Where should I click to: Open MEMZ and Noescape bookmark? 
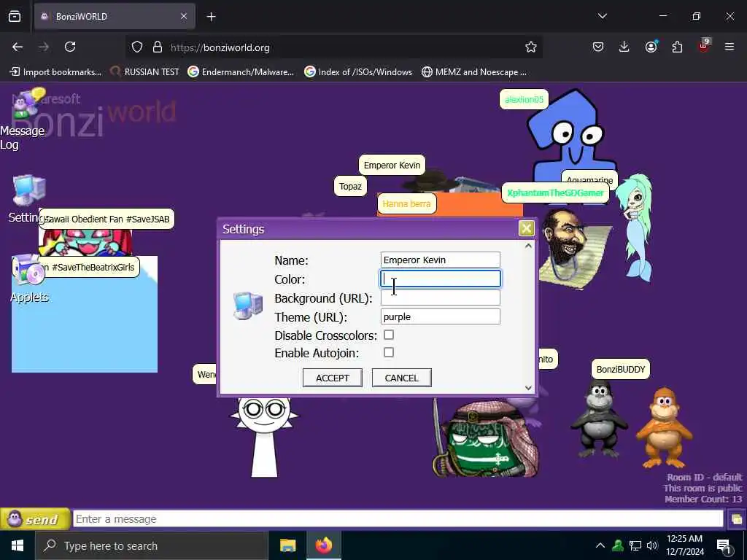tap(474, 72)
